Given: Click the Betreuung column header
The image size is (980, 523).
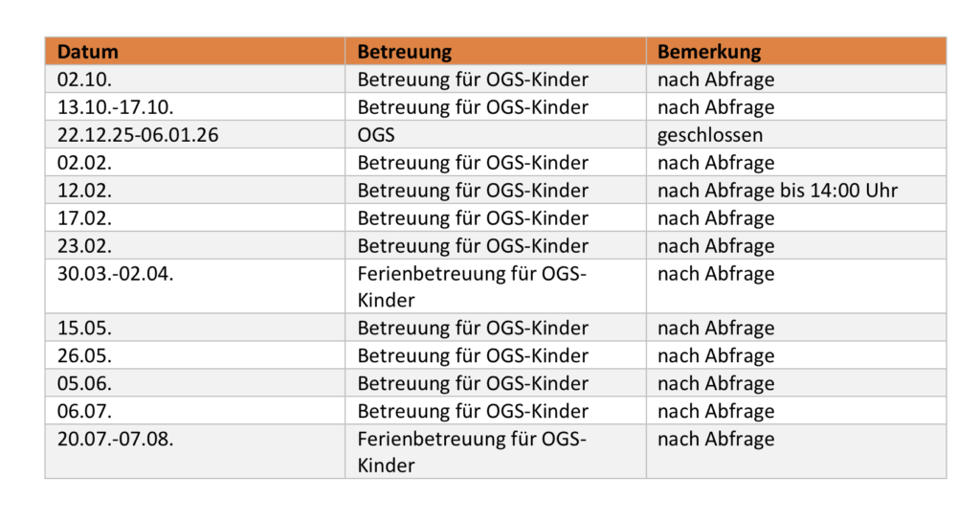Looking at the screenshot, I should tap(404, 52).
